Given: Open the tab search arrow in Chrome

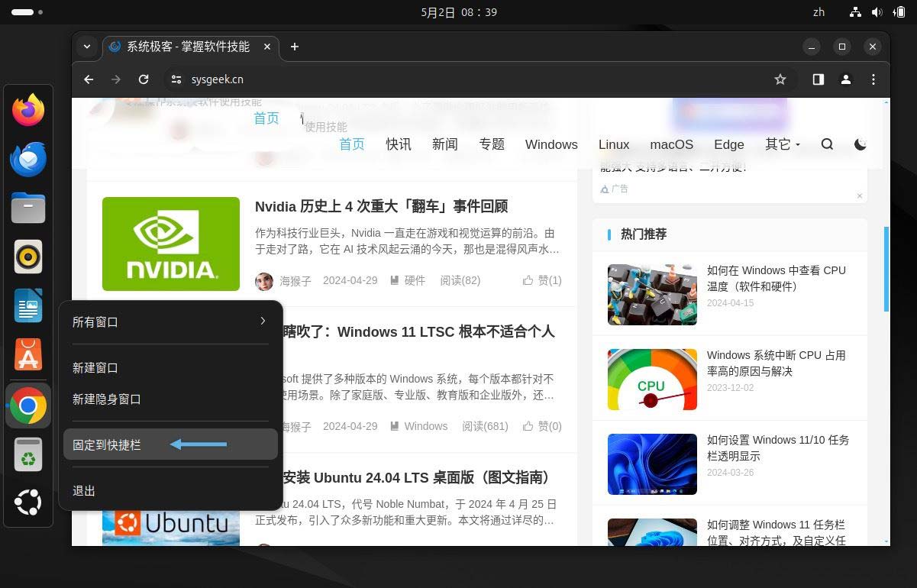Looking at the screenshot, I should pos(87,47).
